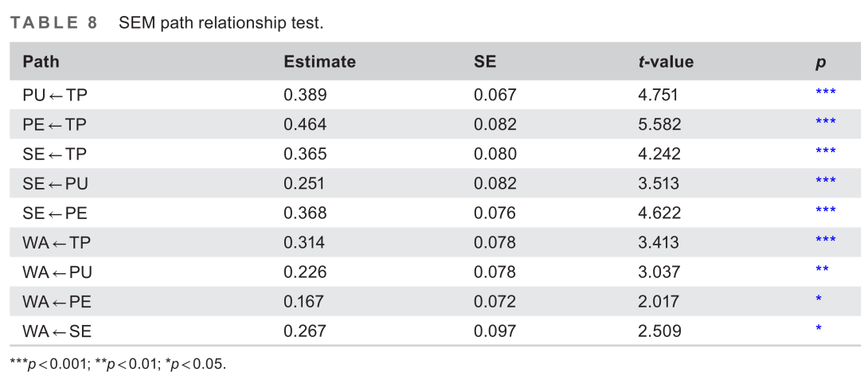Screen dimensions: 868x376
Task: Open the * footnote link in WA←SE row
Action: pos(819,329)
